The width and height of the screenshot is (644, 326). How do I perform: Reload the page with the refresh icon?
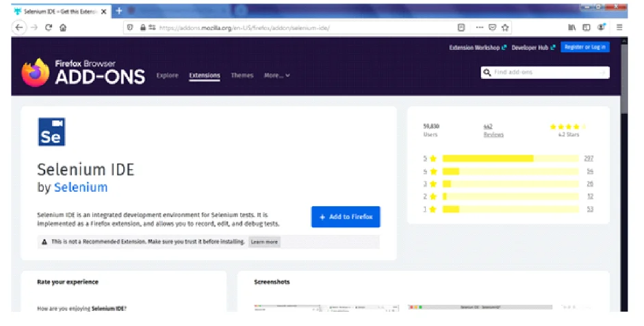[49, 27]
